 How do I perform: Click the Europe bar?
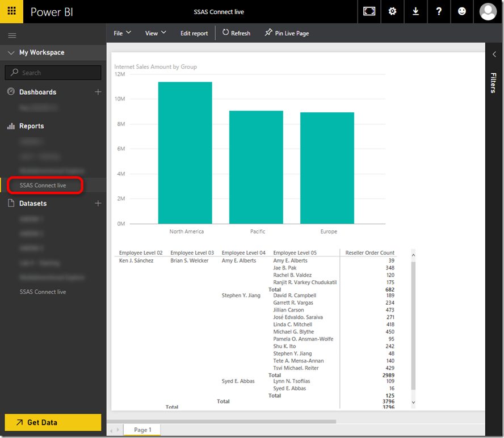[x=327, y=168]
